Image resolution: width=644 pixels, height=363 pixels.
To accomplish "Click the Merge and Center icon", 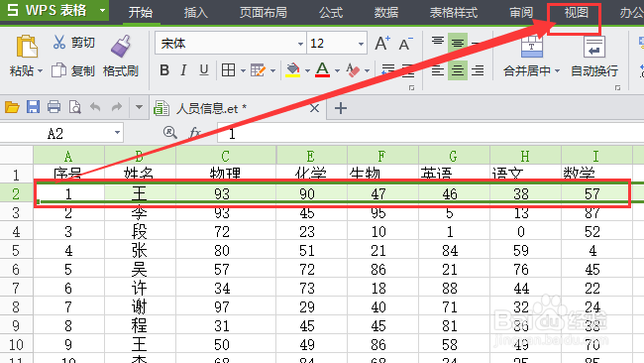I will pos(531,46).
